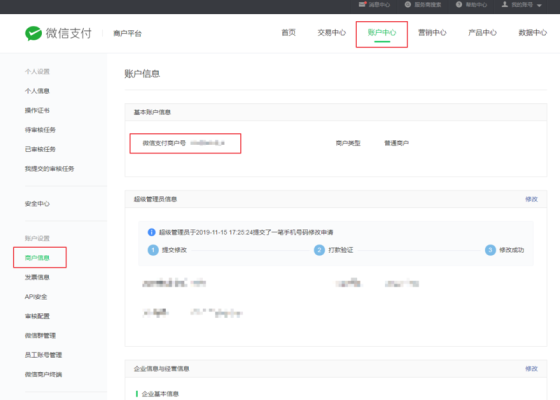Click the blue info icon in notice
Viewport: 560px width, 400px height.
[x=151, y=232]
